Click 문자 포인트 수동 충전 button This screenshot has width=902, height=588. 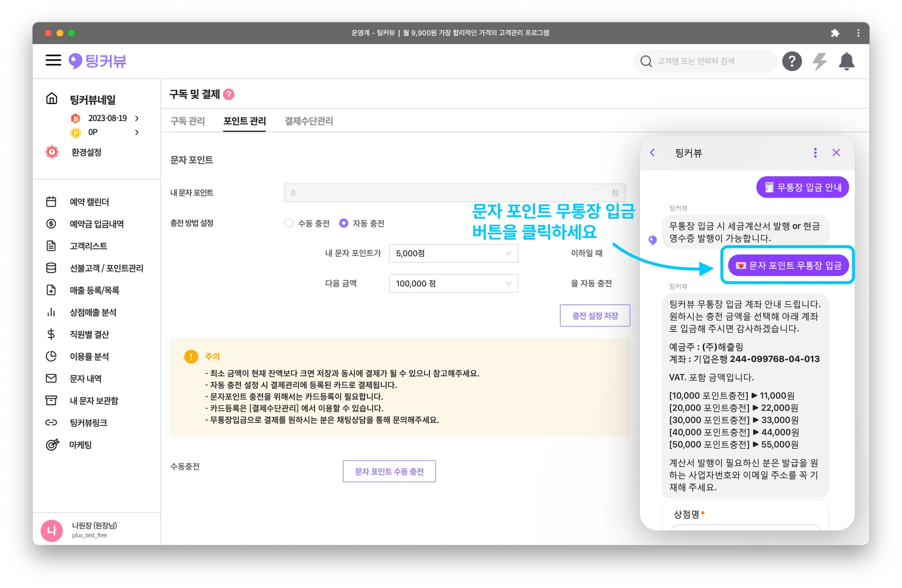389,471
